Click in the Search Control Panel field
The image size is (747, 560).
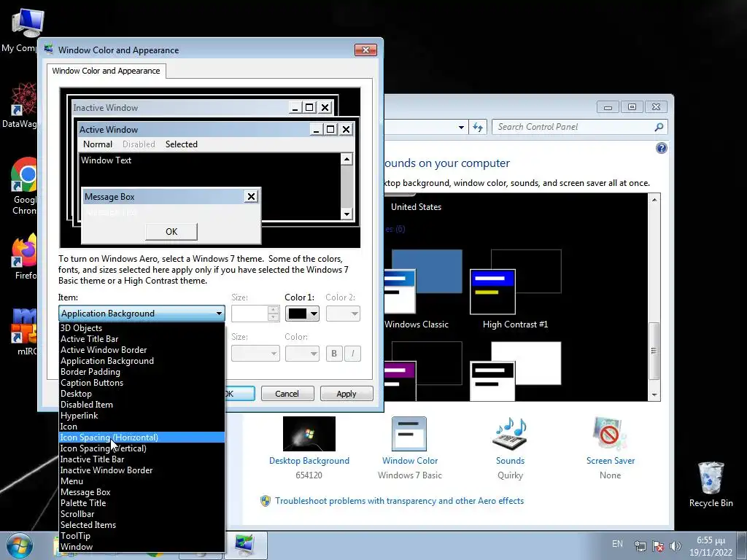573,127
